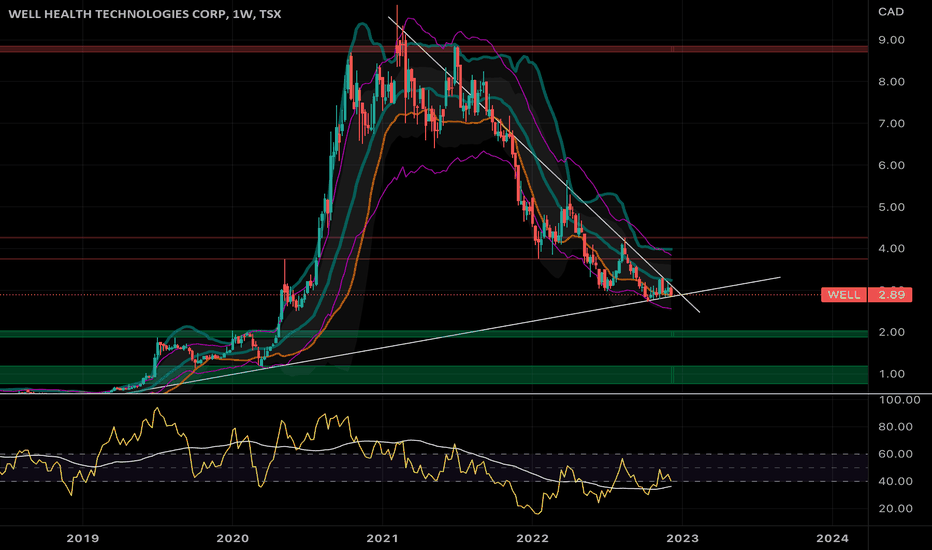Click the CAD currency label
932x550 pixels.
point(891,12)
